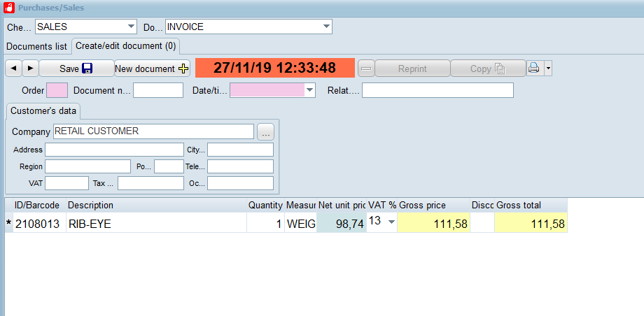Click the Address input field
This screenshot has width=644, height=316.
[x=114, y=150]
